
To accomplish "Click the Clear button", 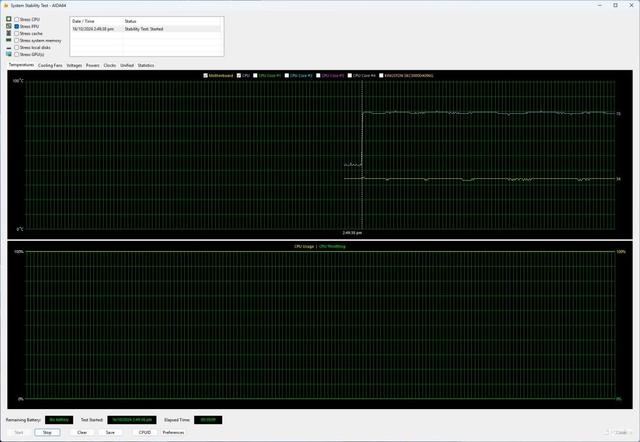I will [82, 432].
